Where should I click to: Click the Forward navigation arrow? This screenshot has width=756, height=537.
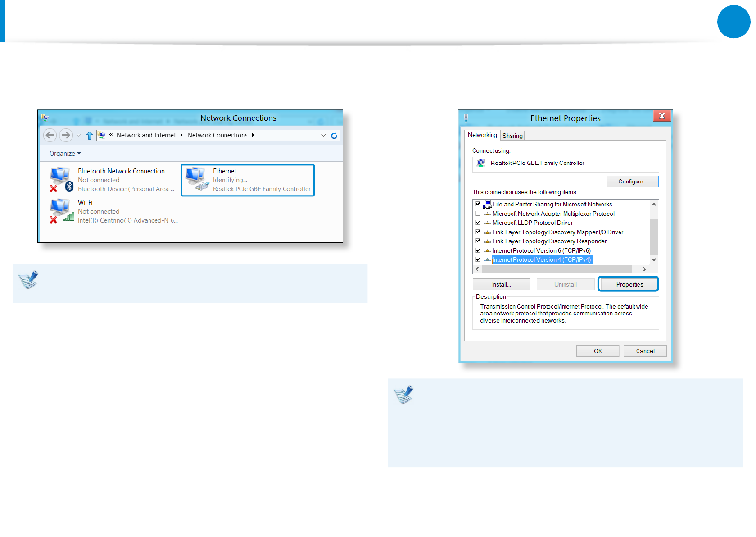(66, 135)
